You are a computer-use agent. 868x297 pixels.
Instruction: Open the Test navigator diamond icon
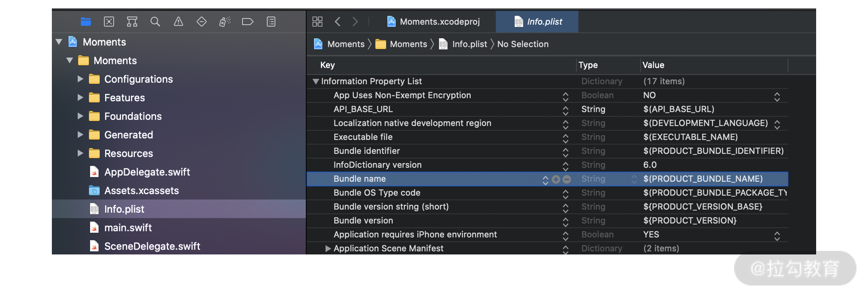(202, 22)
